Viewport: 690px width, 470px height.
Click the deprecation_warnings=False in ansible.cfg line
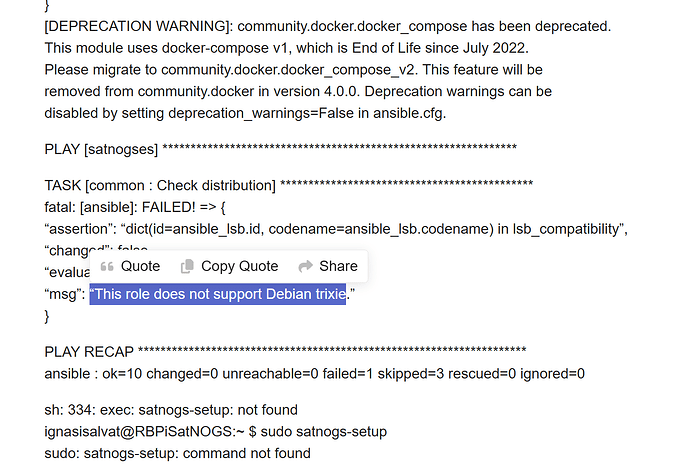245,112
